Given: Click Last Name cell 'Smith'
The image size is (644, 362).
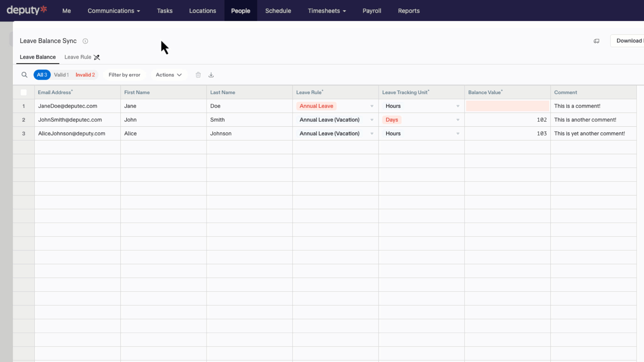Looking at the screenshot, I should pyautogui.click(x=249, y=120).
